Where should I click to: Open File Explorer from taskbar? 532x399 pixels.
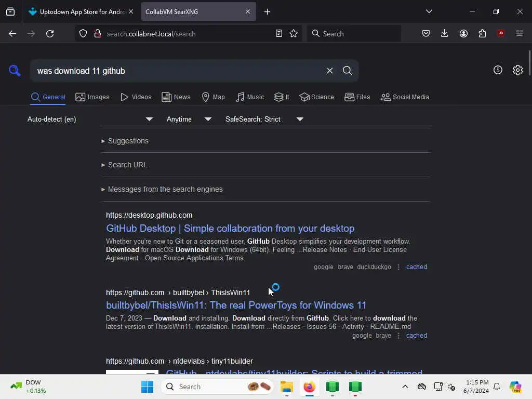pyautogui.click(x=287, y=387)
